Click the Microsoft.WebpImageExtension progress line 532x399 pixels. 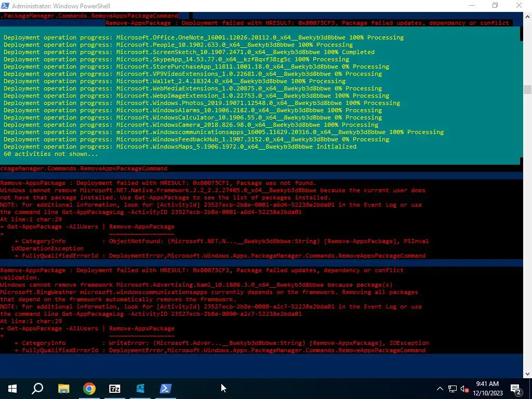pos(196,96)
